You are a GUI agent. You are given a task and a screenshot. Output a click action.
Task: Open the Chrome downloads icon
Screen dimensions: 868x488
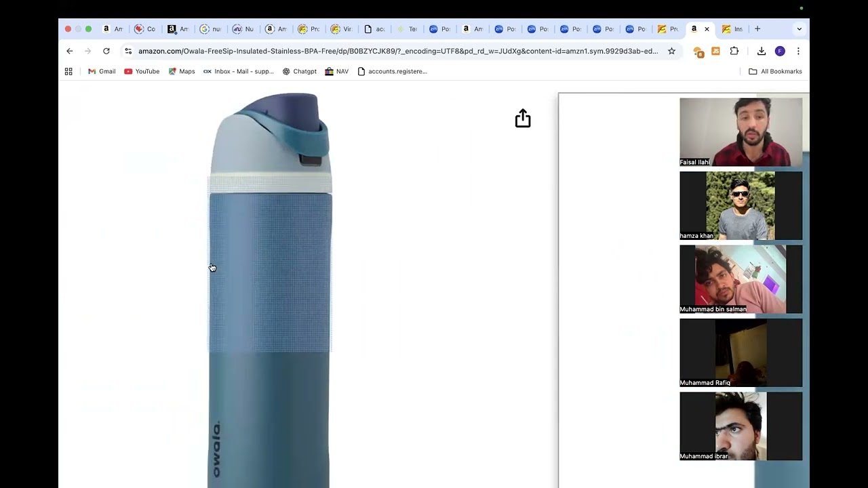pos(762,51)
